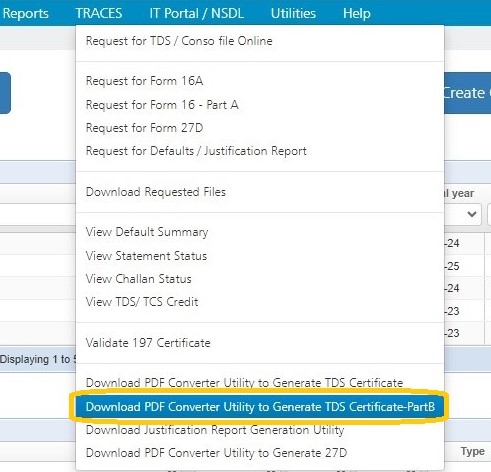Open the TRACES menu
This screenshot has height=472, width=491.
[x=99, y=13]
